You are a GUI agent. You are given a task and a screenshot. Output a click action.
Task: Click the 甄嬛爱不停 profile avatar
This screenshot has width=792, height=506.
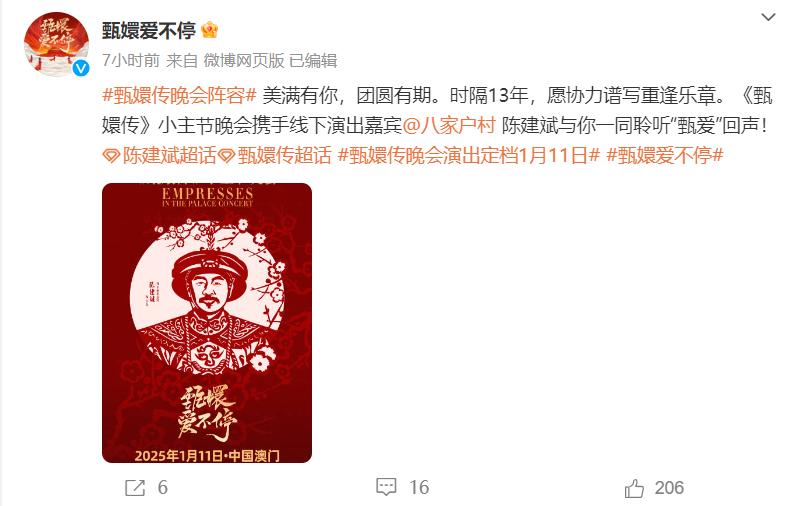click(x=57, y=44)
